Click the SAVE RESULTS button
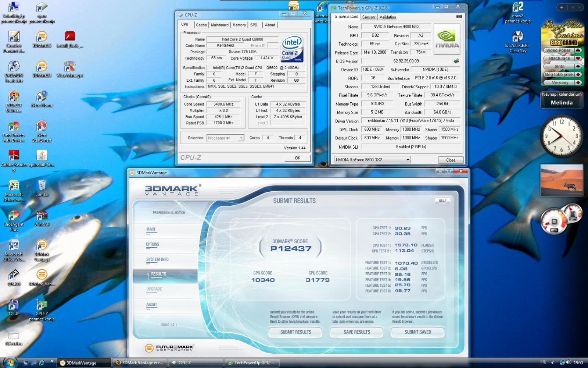This screenshot has width=588, height=368. pyautogui.click(x=356, y=332)
